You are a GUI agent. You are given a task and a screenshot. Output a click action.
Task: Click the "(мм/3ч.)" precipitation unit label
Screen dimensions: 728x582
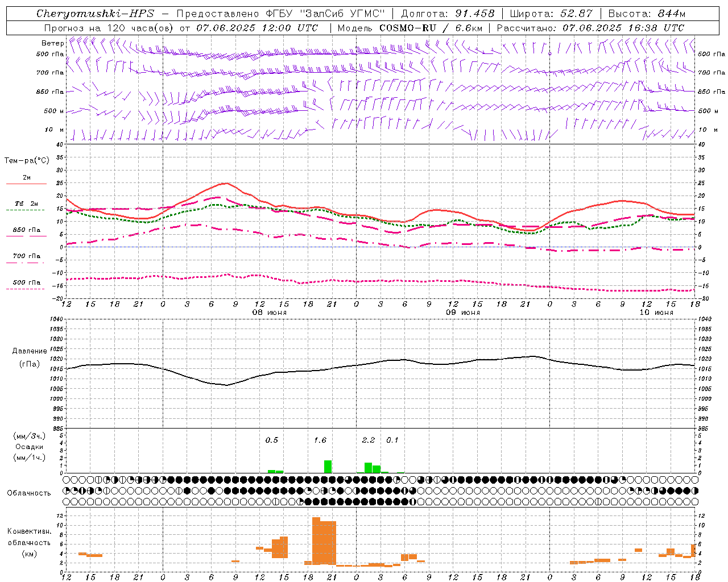click(30, 436)
